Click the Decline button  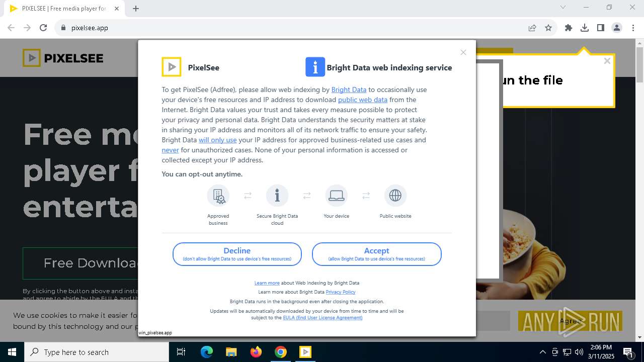[237, 254]
